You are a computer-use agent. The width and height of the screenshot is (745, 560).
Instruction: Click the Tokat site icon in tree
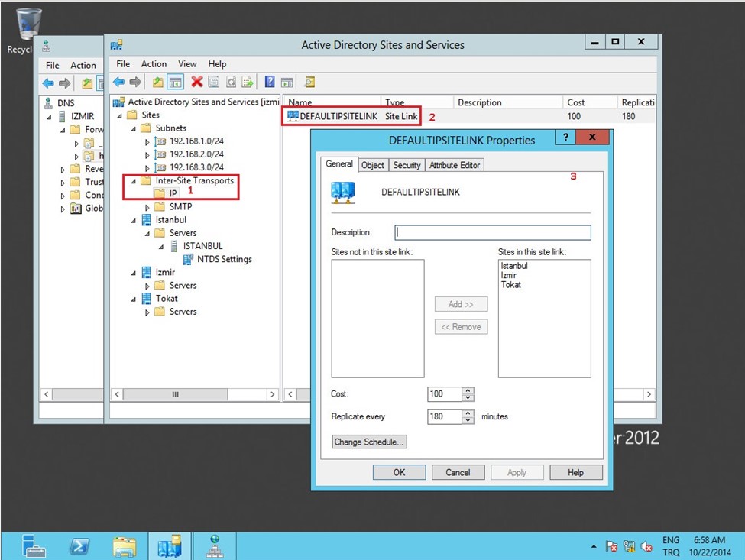point(147,298)
